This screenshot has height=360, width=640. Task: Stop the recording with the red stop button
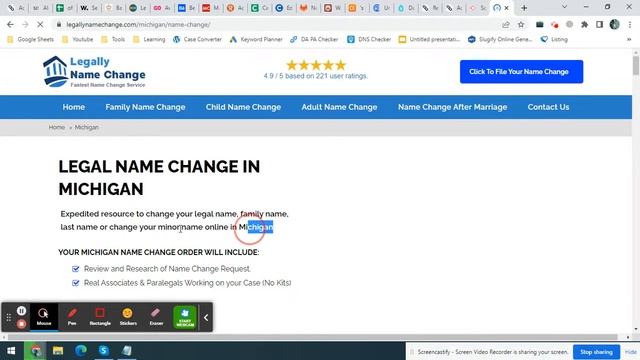(22, 324)
